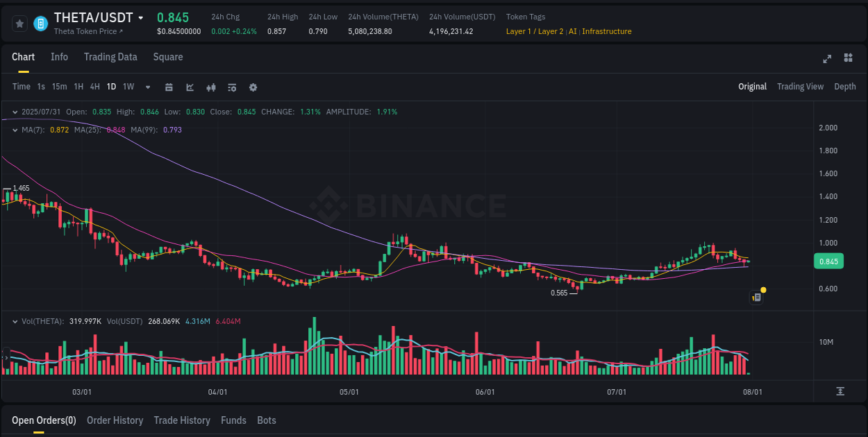
Task: Select the 1W timeframe
Action: click(128, 87)
